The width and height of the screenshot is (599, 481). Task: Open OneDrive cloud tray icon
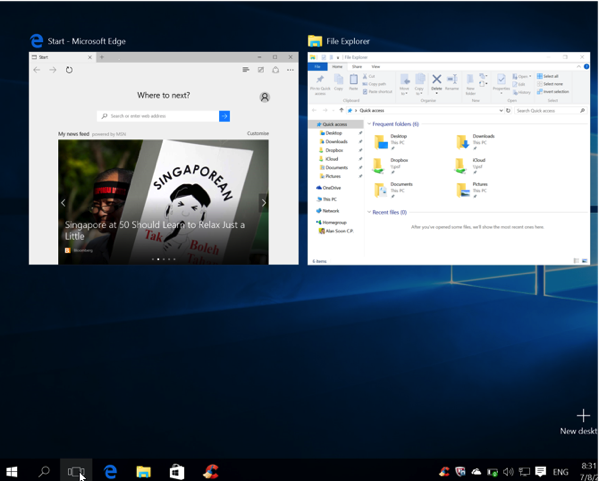(x=476, y=472)
